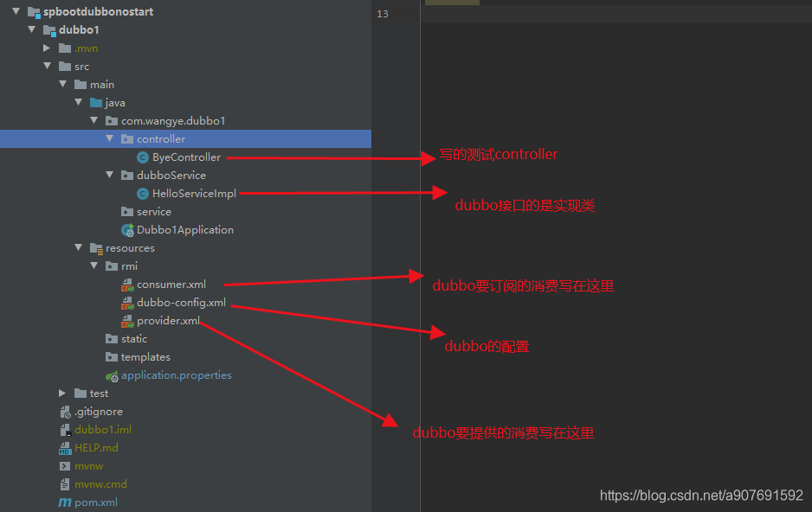Open HELP.md file

click(96, 448)
